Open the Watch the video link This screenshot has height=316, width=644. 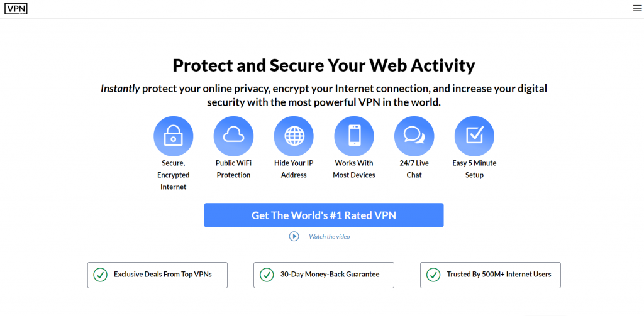click(329, 237)
